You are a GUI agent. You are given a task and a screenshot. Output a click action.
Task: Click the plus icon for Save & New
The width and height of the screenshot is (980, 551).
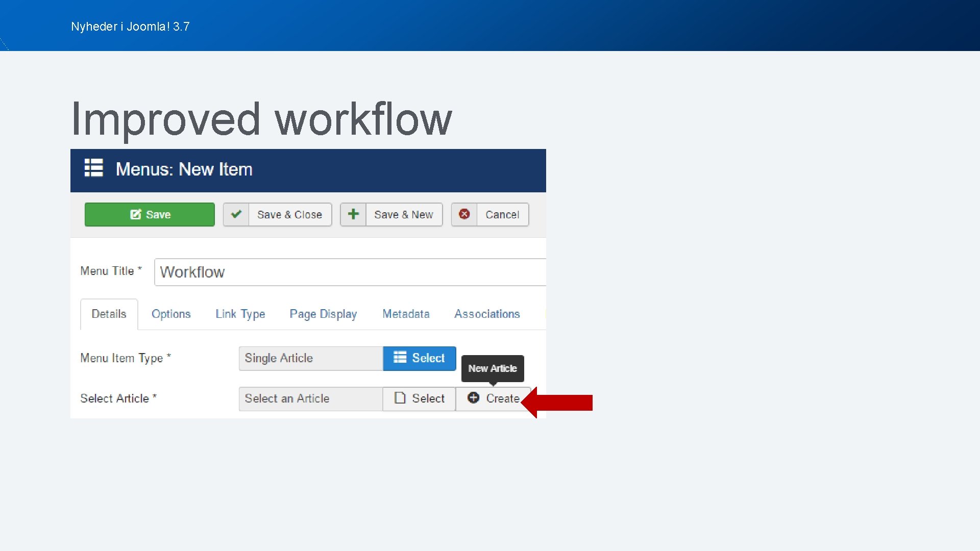(353, 214)
